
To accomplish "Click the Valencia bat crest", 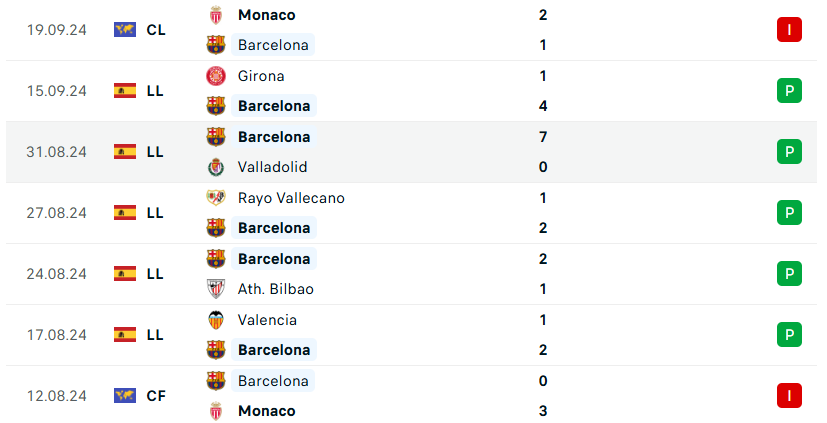I will point(216,320).
